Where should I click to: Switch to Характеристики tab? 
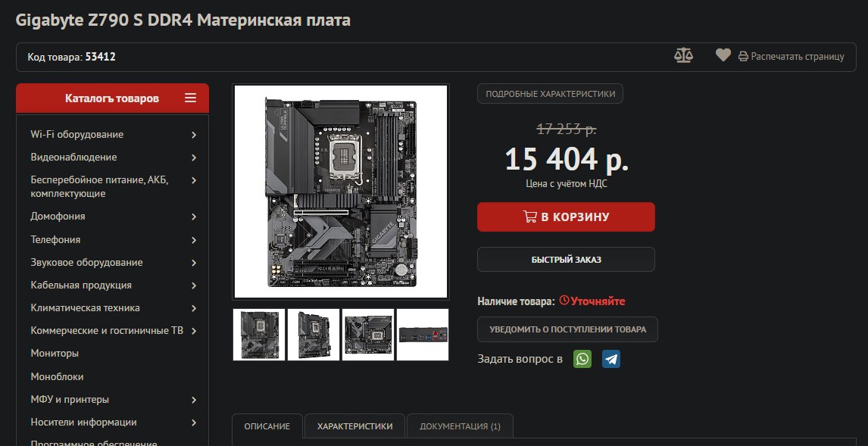354,426
